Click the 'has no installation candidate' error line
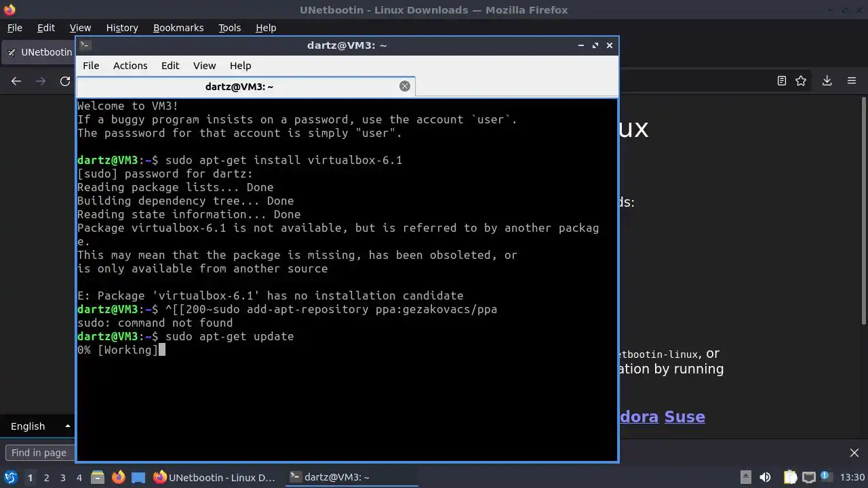868x488 pixels. click(x=270, y=296)
